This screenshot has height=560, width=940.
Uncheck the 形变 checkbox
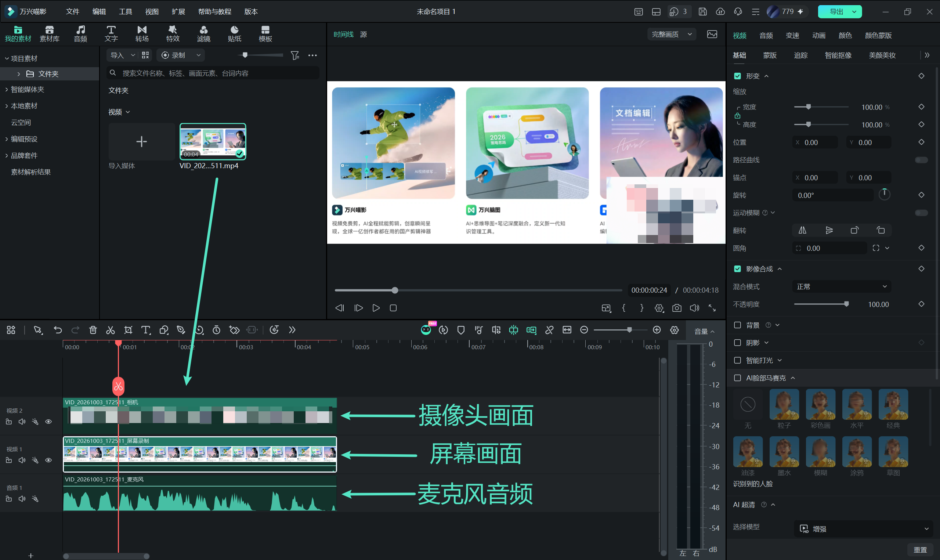pos(737,76)
